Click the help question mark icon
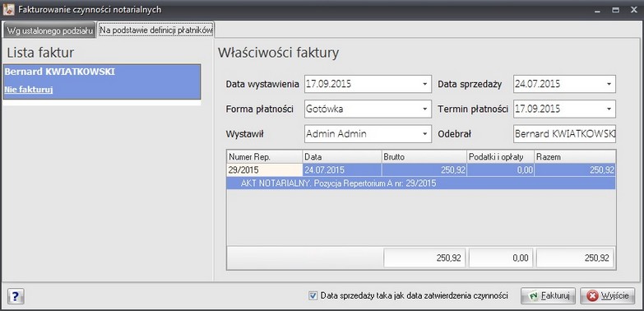 (16, 296)
